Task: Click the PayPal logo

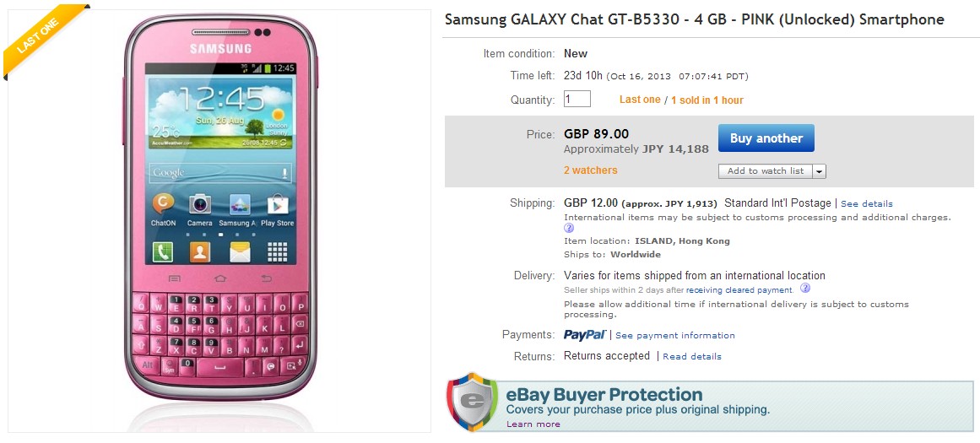Action: [x=584, y=335]
